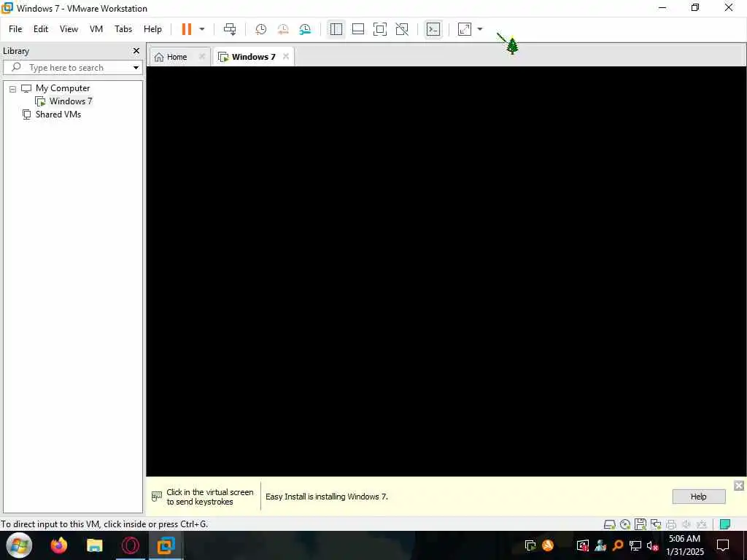Screen dimensions: 747x560
Task: Click the muted volume tray icon
Action: 653,545
